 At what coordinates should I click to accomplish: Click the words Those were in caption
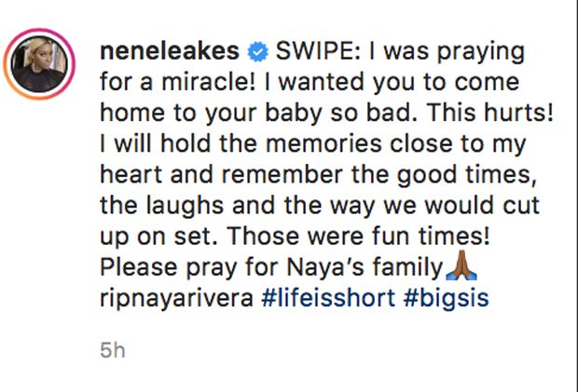click(x=295, y=237)
